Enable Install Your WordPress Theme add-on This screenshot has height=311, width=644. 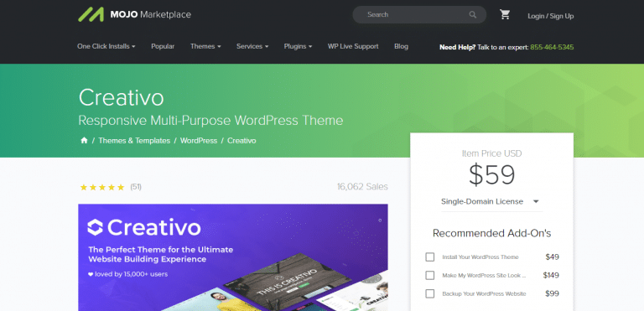[429, 257]
